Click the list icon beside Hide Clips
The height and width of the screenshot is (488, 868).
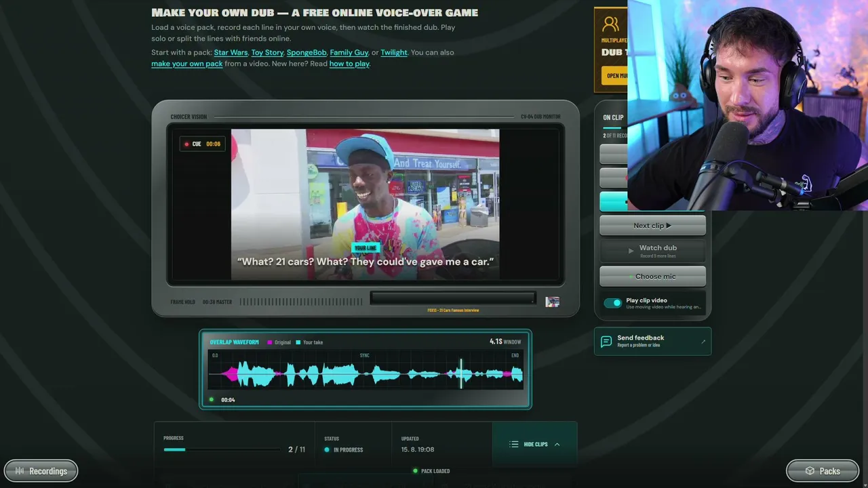514,445
